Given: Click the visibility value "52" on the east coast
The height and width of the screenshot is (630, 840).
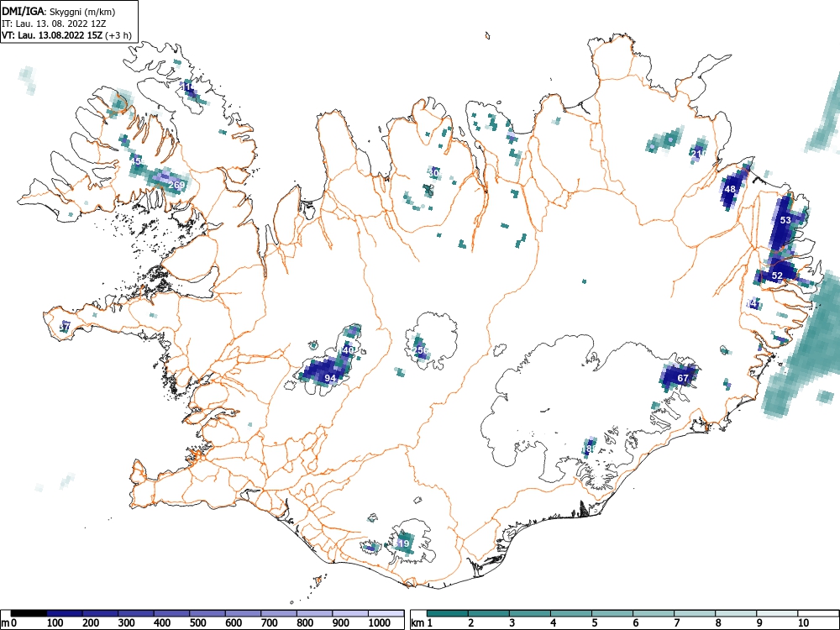Looking at the screenshot, I should point(777,276).
